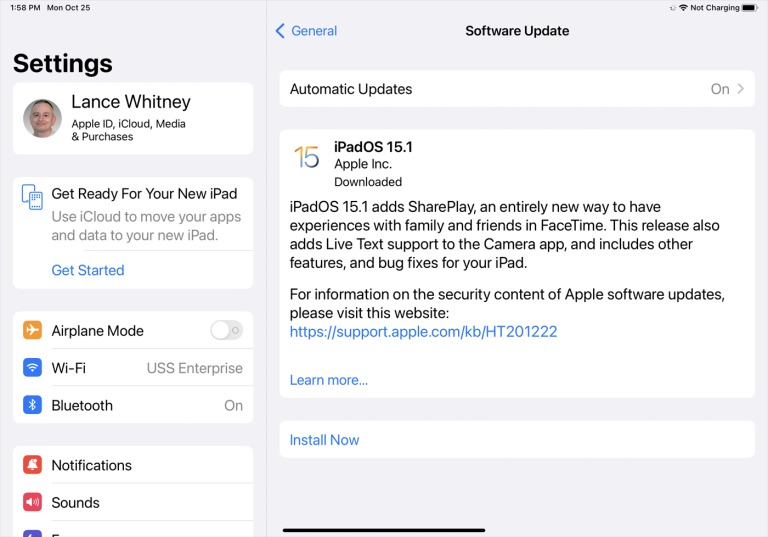The width and height of the screenshot is (768, 537).
Task: Tap the '1:58 PM' clock
Action: point(25,7)
